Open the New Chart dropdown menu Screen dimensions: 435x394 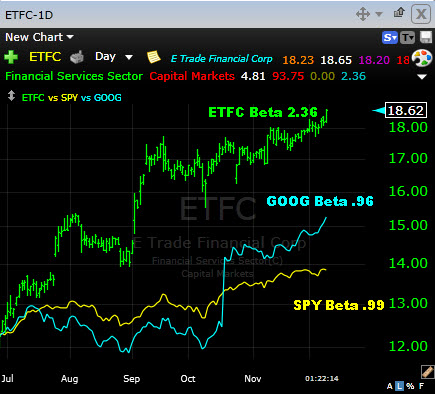coord(39,37)
